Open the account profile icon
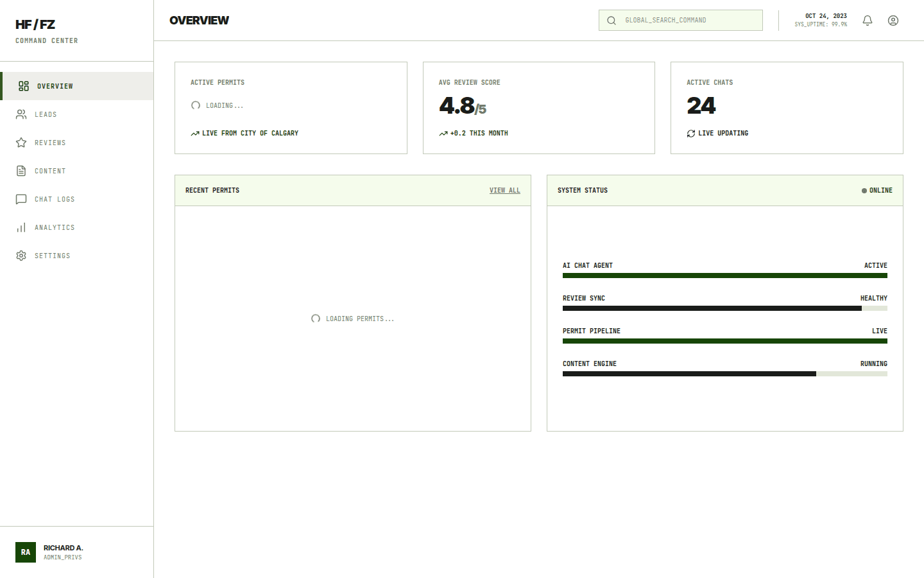Viewport: 924px width, 578px height. (893, 21)
